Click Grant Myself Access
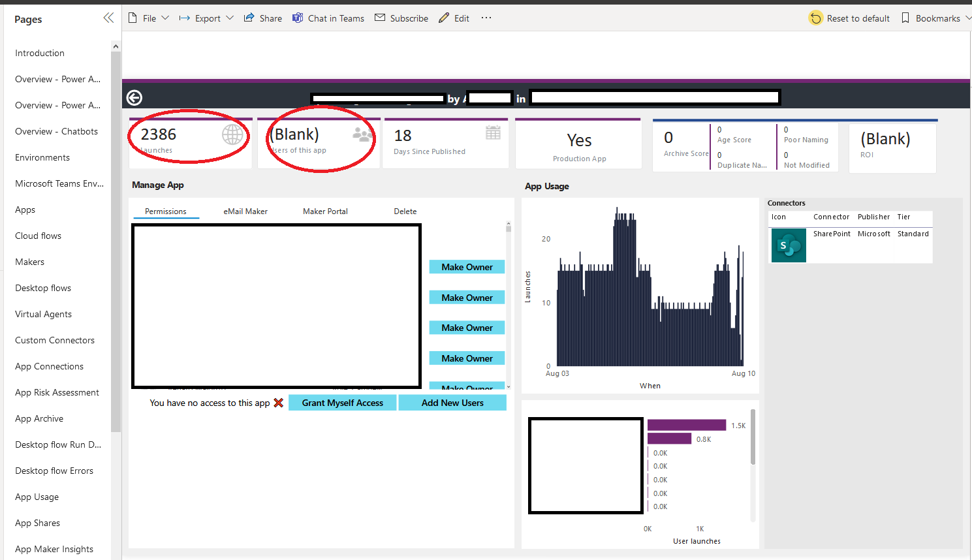 [x=342, y=403]
